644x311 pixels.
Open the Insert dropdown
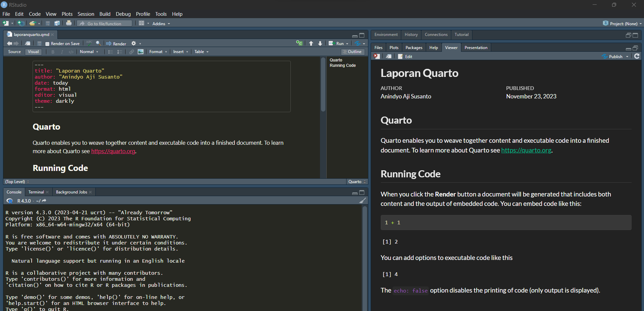(x=181, y=52)
